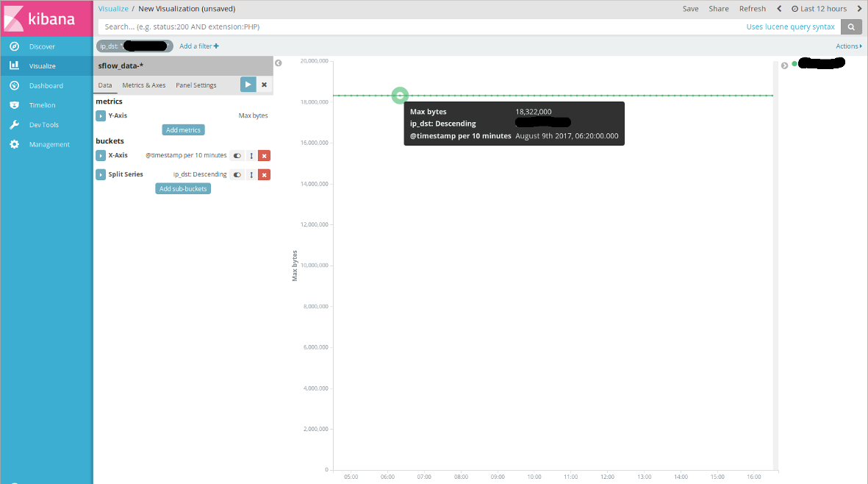The height and width of the screenshot is (484, 868).
Task: Disable the X-Axis aggregation toggle
Action: [x=237, y=156]
